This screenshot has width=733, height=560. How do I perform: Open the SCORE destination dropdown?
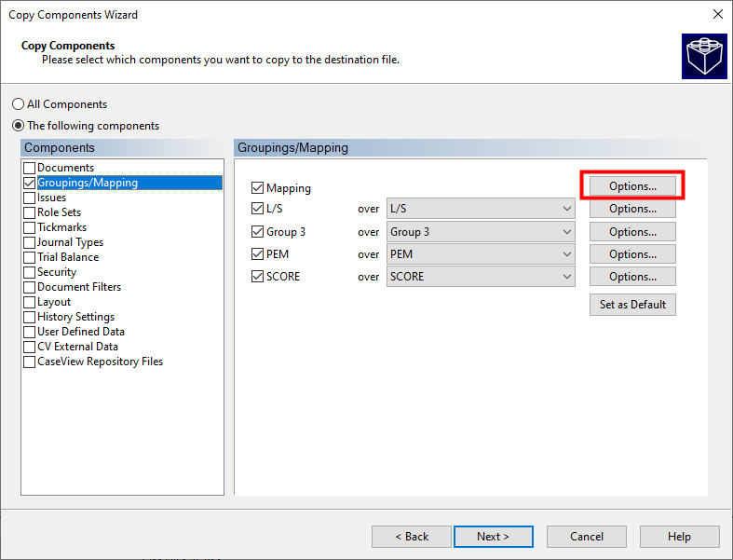pos(481,277)
